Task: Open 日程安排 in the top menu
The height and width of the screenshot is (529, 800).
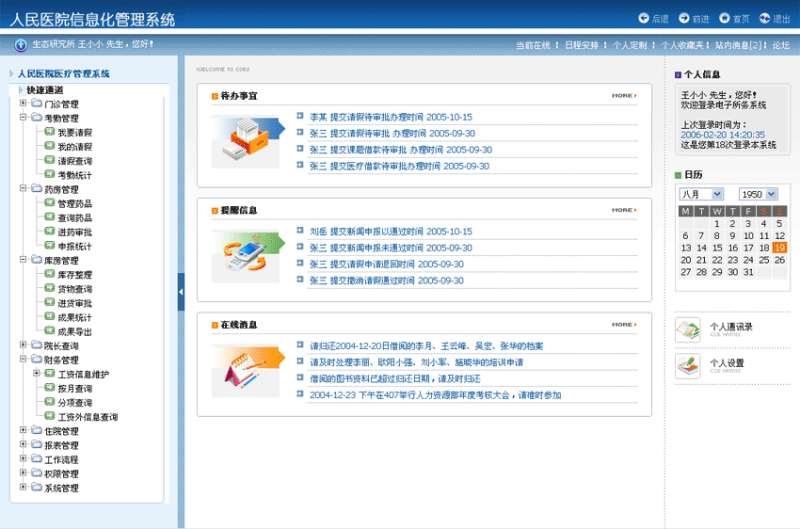Action: point(581,46)
